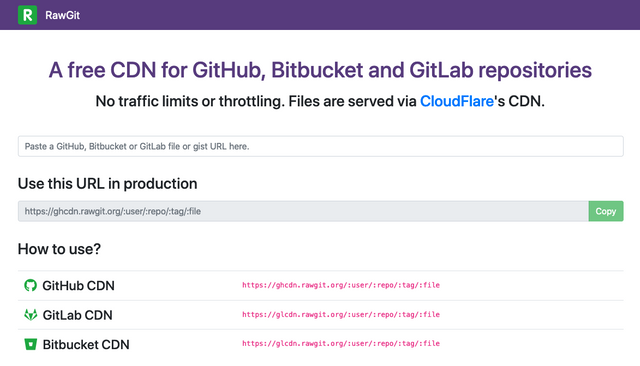Click the 'How to use?' heading

tap(59, 249)
